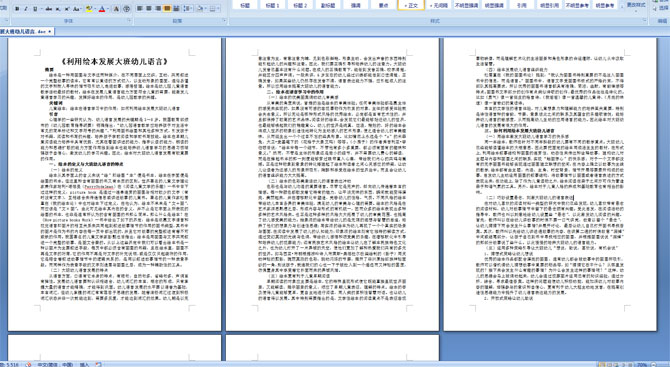
Task: Click the enclosed character icon
Action: tap(126, 9)
